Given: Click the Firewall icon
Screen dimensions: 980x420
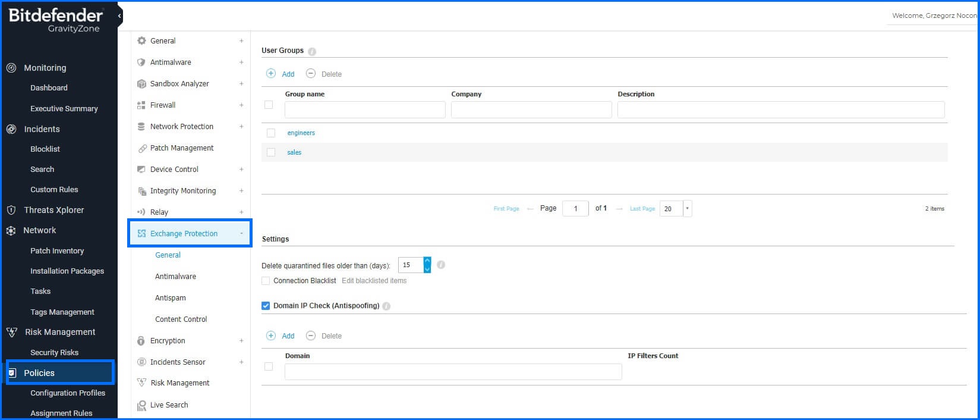Looking at the screenshot, I should pyautogui.click(x=141, y=105).
